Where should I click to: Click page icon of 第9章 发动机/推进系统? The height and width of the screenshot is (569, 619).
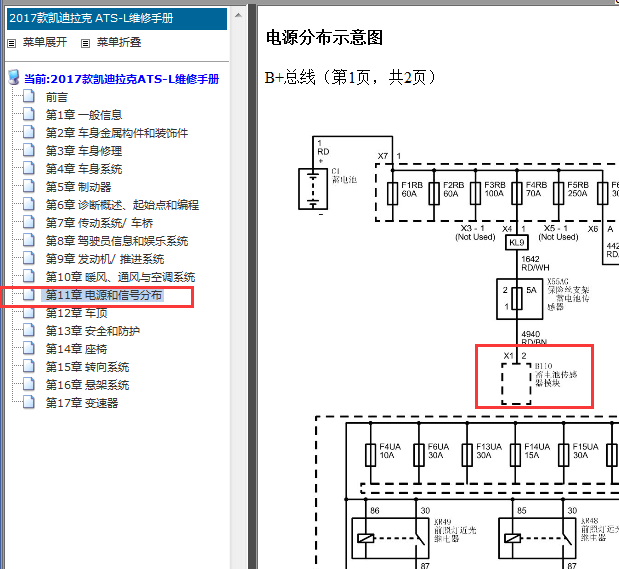tap(28, 258)
